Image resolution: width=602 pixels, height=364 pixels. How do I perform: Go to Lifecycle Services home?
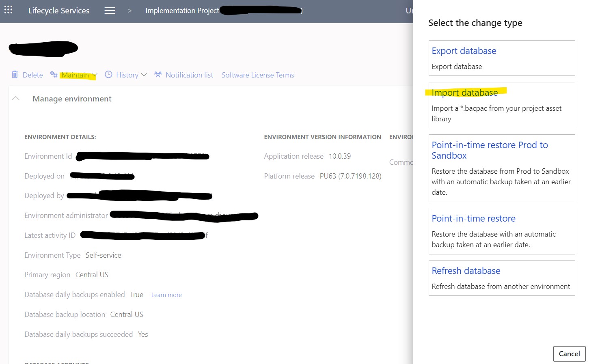coord(59,11)
